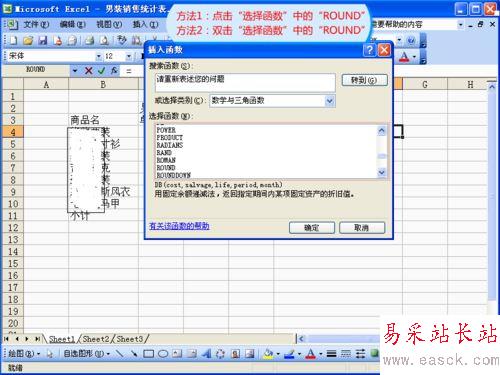500x375 pixels.
Task: Select the Oval drawing tool
Action: [163, 354]
